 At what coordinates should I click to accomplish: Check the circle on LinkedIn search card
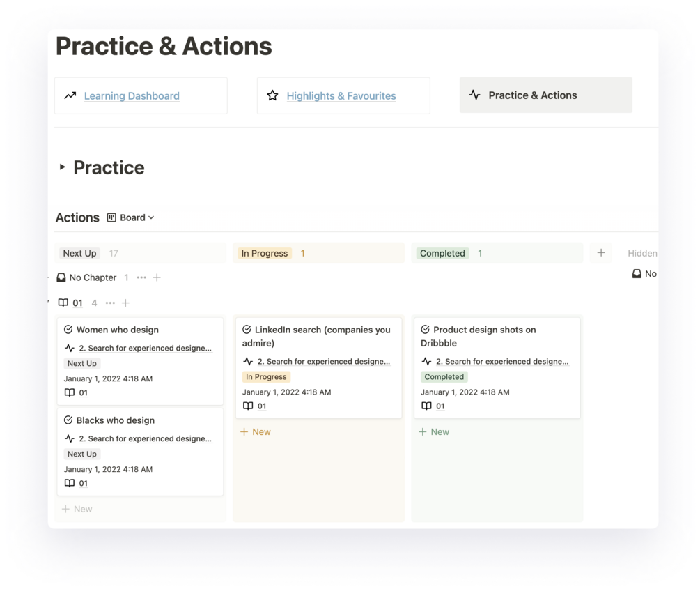point(247,330)
